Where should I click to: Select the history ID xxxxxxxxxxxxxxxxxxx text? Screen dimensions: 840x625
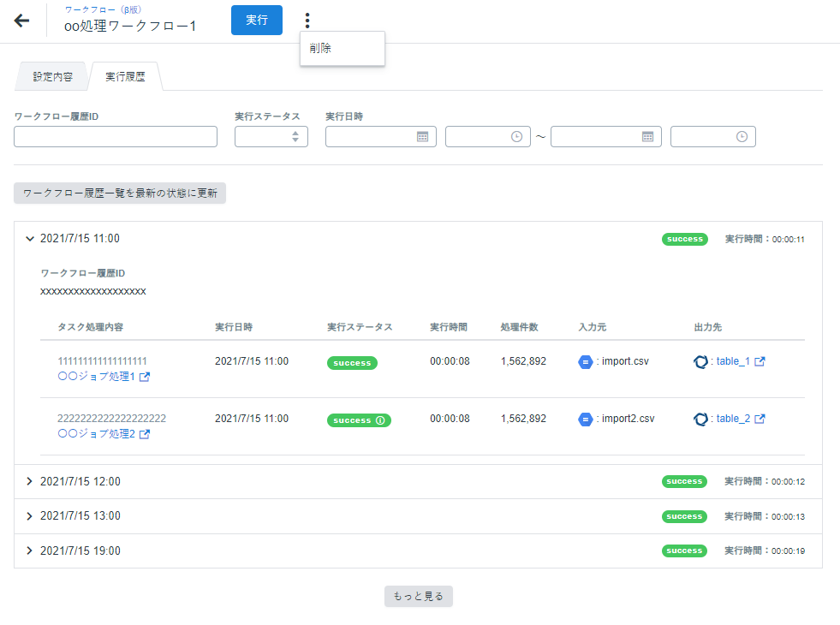tap(93, 291)
